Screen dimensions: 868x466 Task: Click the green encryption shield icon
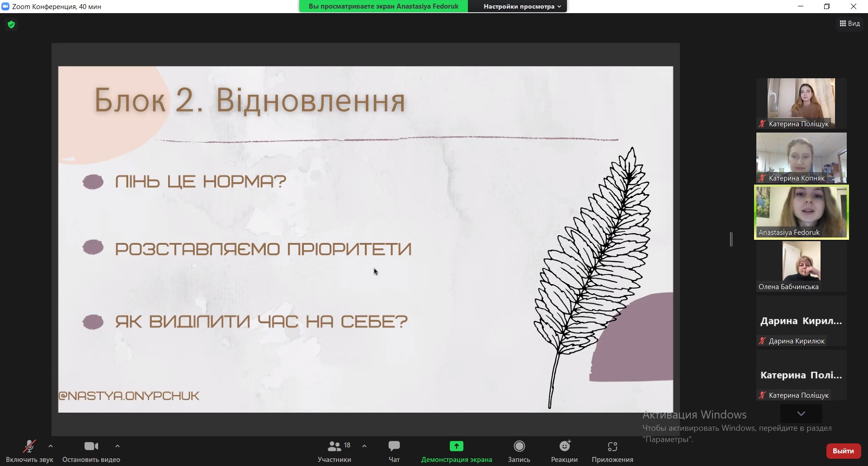[11, 24]
